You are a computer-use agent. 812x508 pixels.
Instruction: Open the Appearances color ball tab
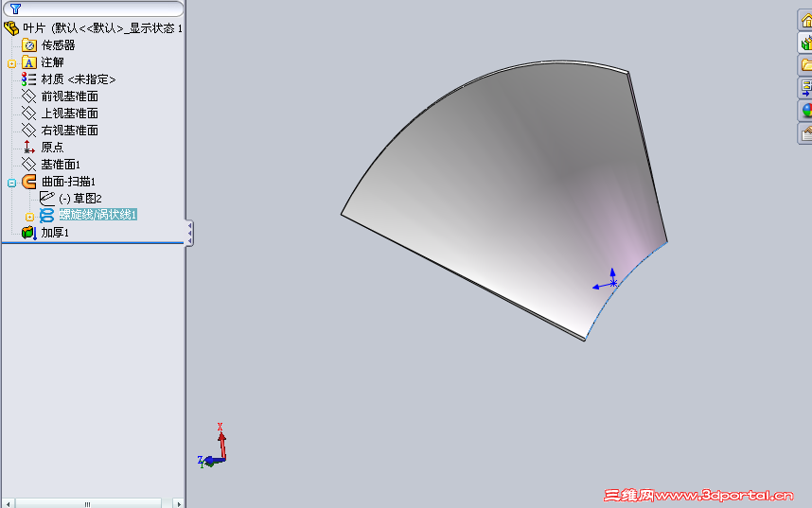pos(804,111)
